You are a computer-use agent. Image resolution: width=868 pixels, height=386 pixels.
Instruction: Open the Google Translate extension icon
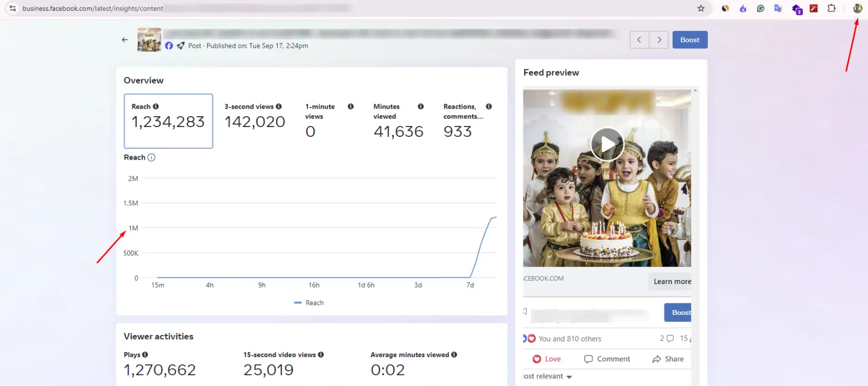(x=778, y=8)
